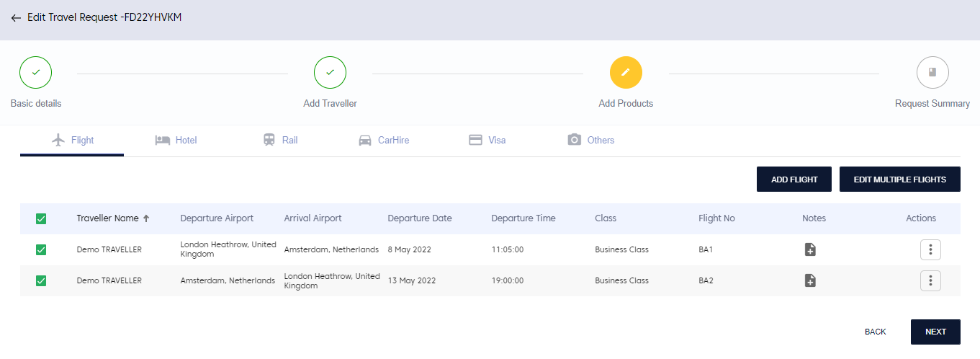Uncheck the 13 May 2022 flight row

tap(41, 280)
